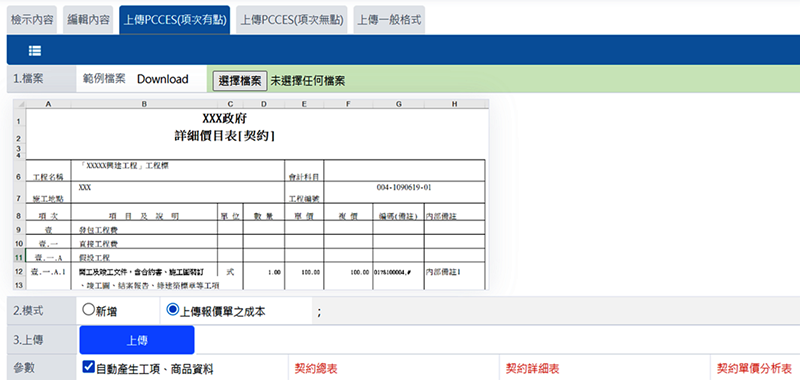
Task: Click the 契約總表 red label
Action: click(x=316, y=369)
